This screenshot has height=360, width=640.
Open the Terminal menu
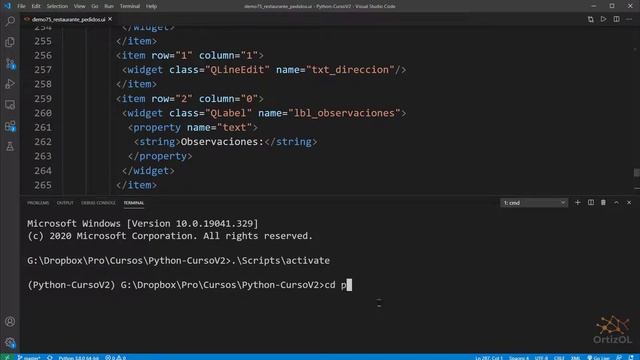click(x=130, y=6)
